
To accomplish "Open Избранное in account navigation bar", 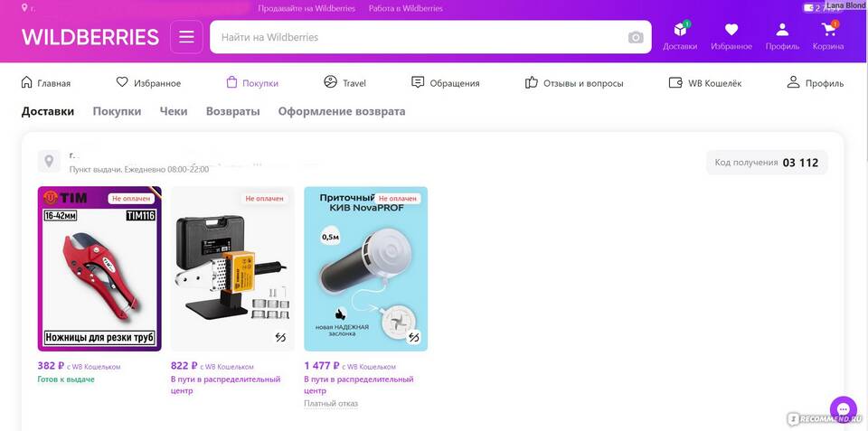I will (x=148, y=83).
